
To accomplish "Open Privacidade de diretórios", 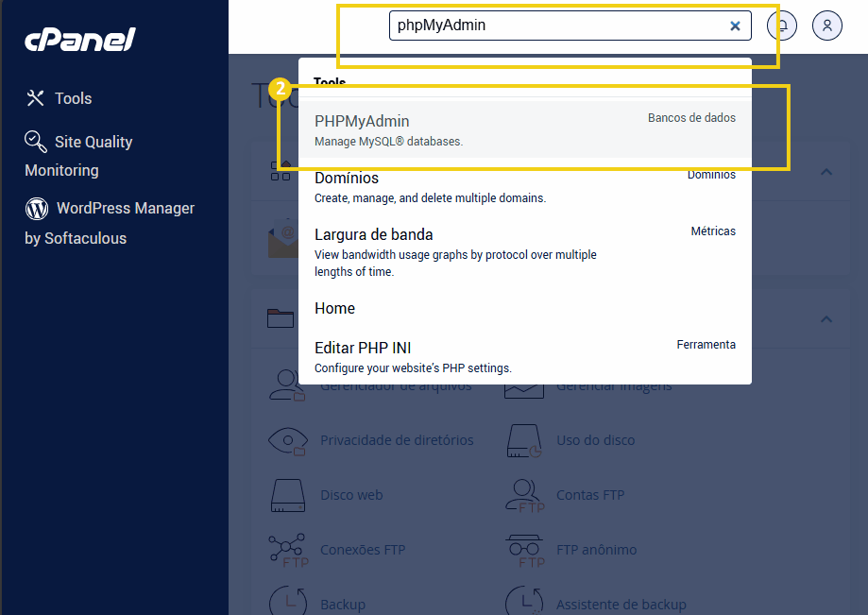I will 397,440.
